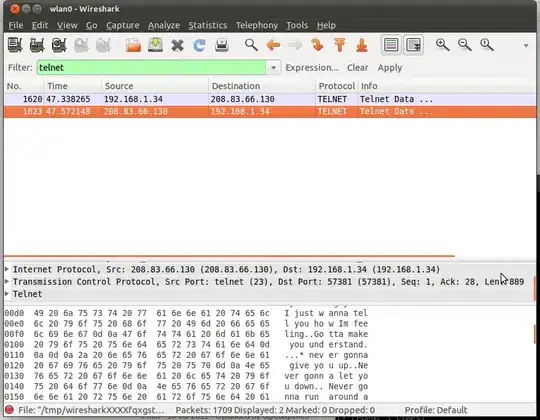Click the restart capture icon
The height and width of the screenshot is (420, 540).
(x=103, y=45)
